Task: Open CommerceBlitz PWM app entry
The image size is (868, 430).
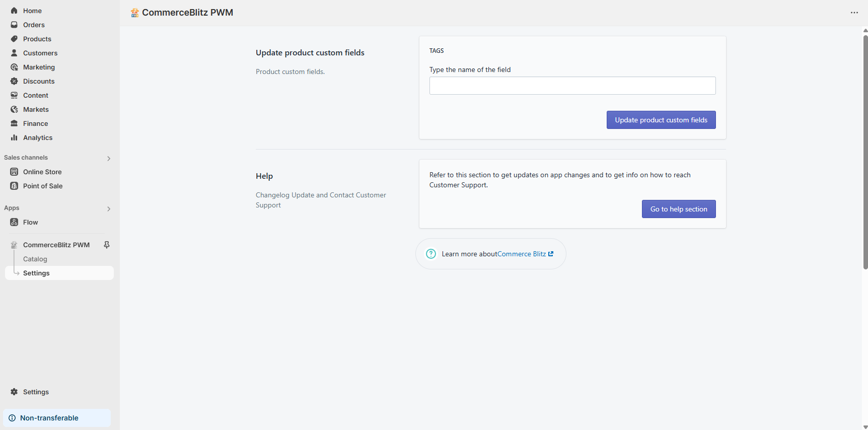Action: click(x=56, y=245)
